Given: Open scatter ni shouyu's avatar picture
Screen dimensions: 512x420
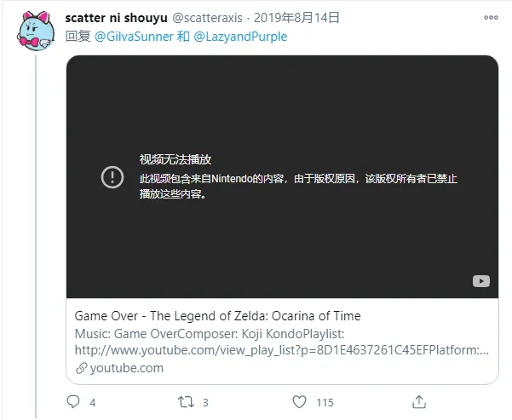Looking at the screenshot, I should (36, 31).
